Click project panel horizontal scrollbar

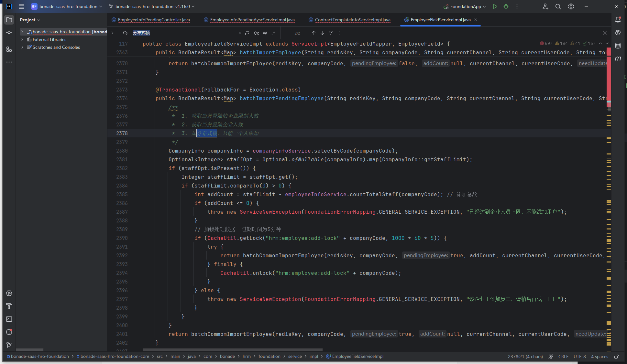pyautogui.click(x=30, y=350)
